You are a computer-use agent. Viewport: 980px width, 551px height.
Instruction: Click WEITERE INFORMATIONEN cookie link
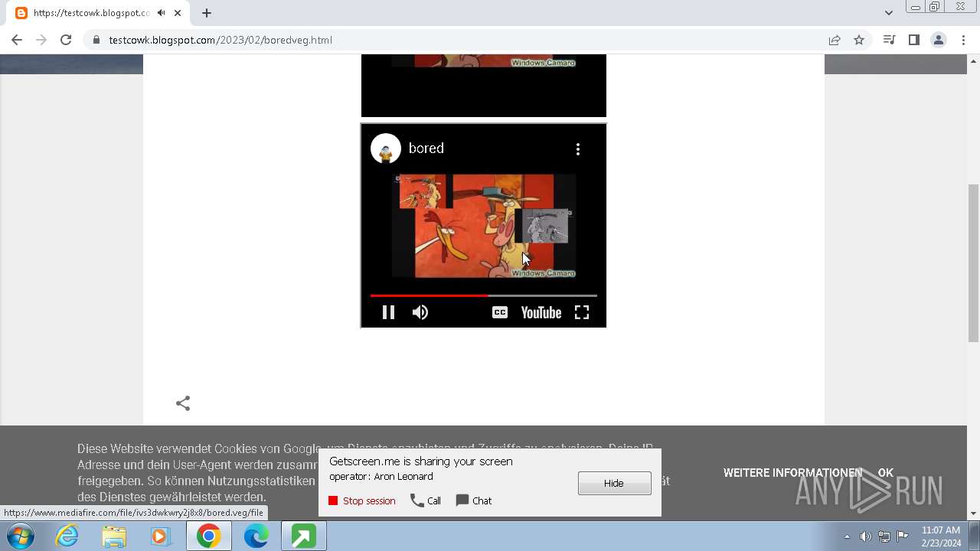click(792, 473)
